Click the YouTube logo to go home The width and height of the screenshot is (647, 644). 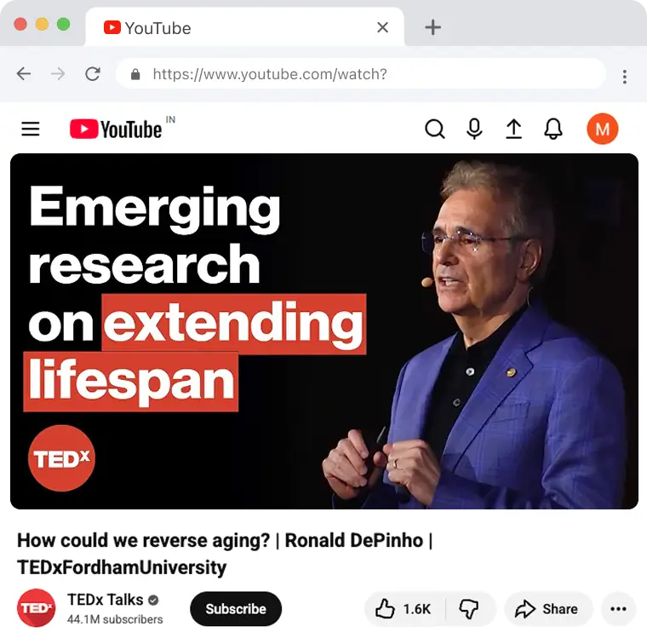coord(116,129)
